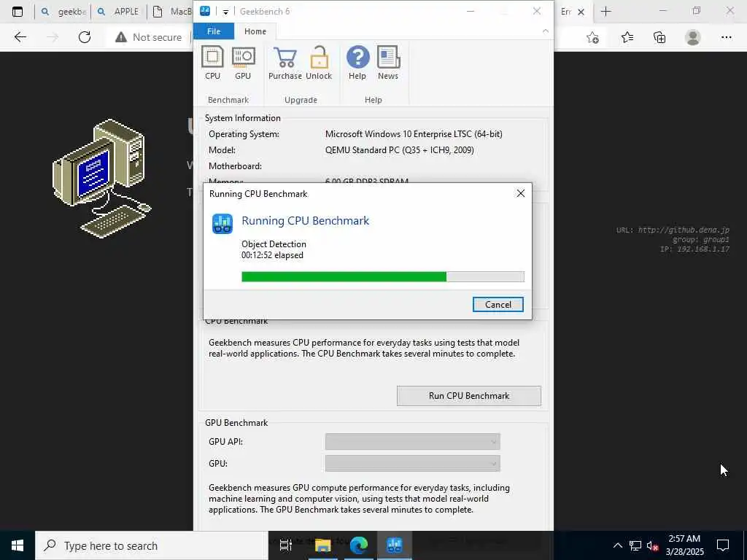747x560 pixels.
Task: Click the '00:12:52 elapsed' text
Action: pos(273,255)
